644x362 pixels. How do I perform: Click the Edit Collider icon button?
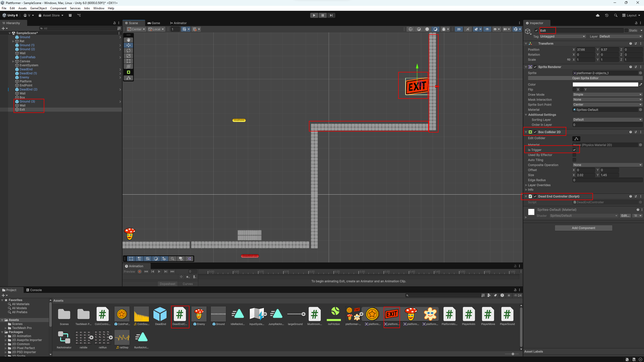[x=576, y=139]
